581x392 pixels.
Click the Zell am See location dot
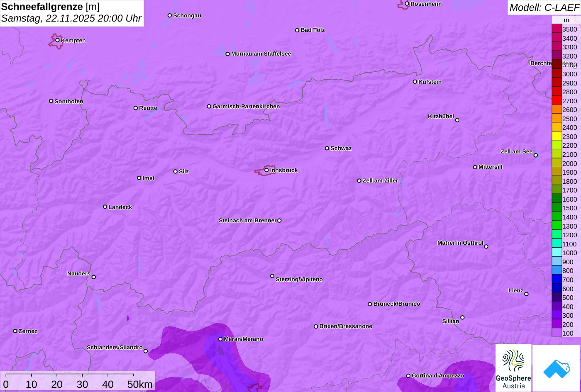click(535, 155)
